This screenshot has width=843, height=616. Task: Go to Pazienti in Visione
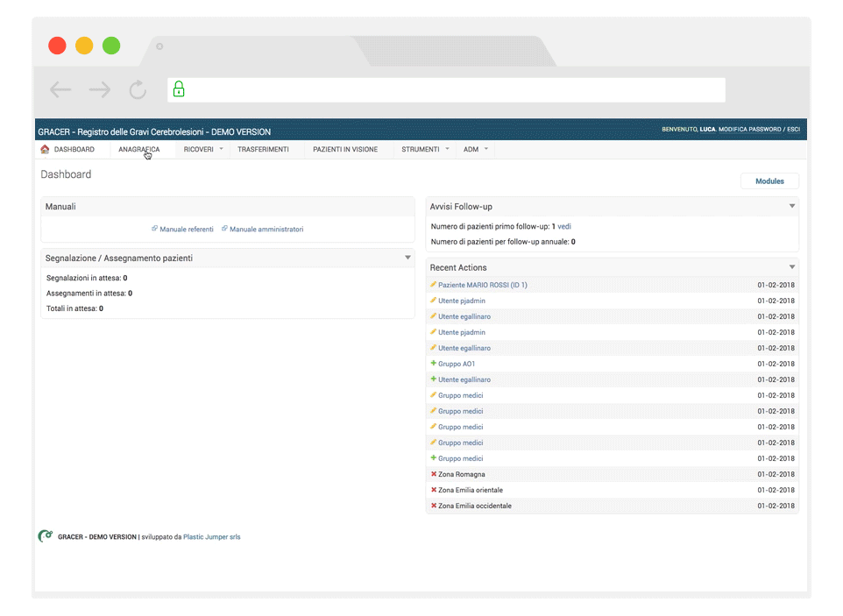click(345, 150)
